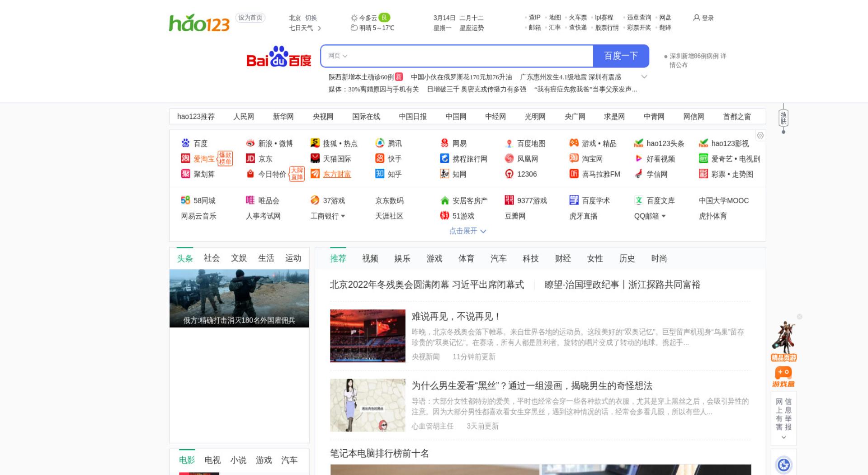The image size is (868, 475).
Task: Expand hot news list chevron
Action: pos(644,76)
